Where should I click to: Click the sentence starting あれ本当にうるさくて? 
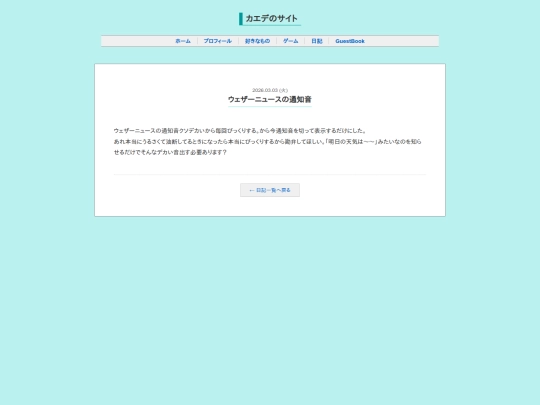(x=268, y=142)
